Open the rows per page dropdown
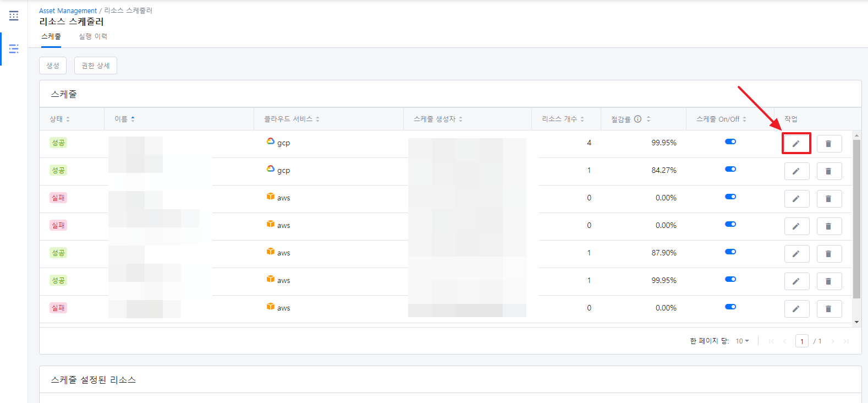The image size is (868, 403). pos(743,341)
